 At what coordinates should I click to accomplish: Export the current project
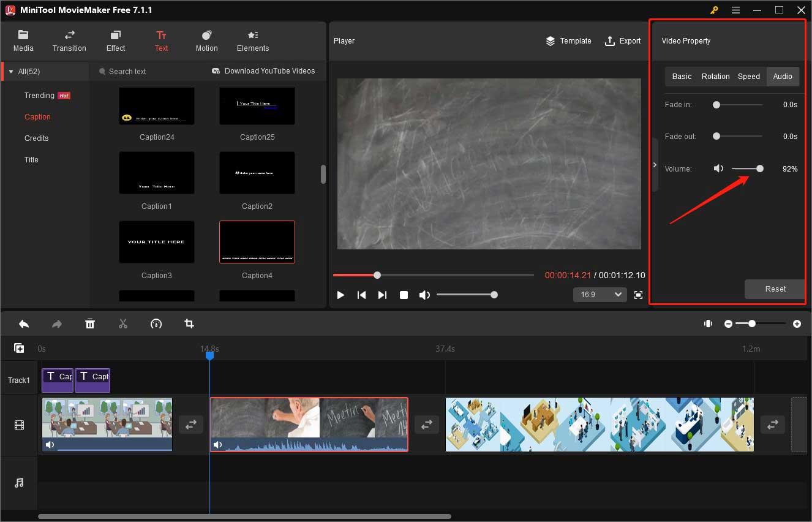tap(623, 41)
